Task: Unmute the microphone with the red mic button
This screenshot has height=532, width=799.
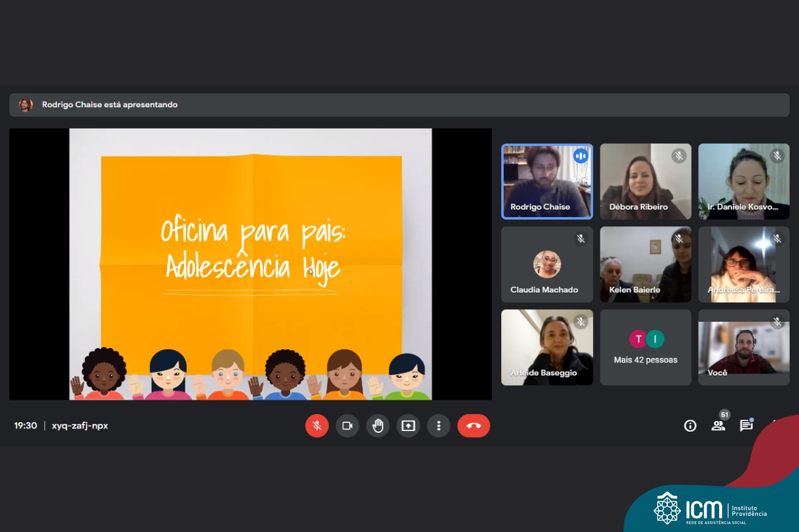Action: 316,425
